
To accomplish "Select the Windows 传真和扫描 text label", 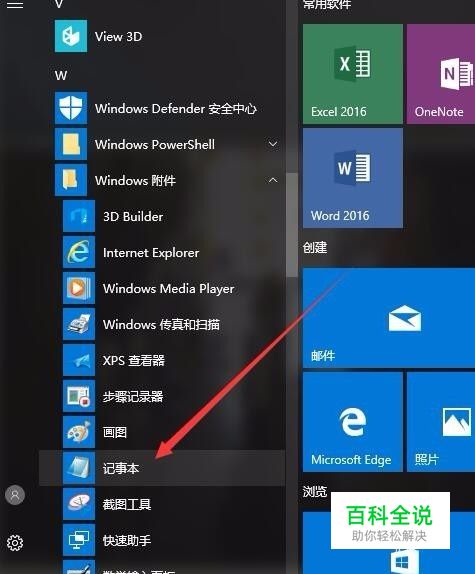I will point(161,324).
